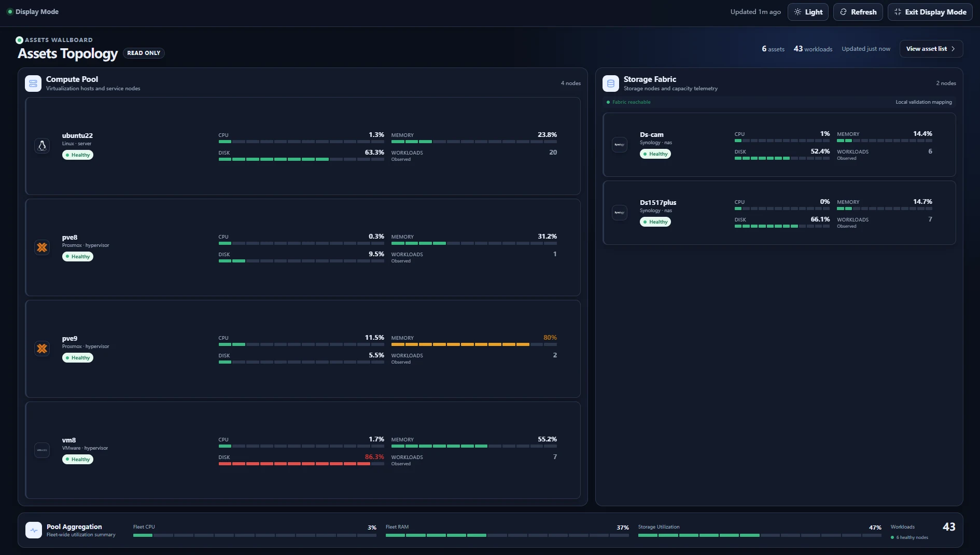Click the 'Local validation mapping' text
The width and height of the screenshot is (980, 555).
(923, 102)
